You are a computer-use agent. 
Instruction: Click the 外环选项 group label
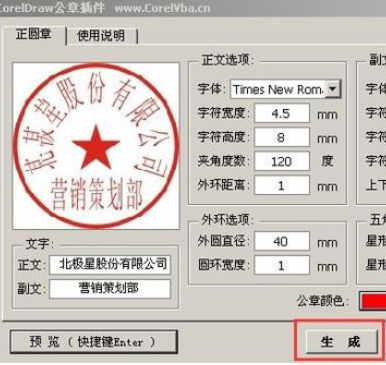[227, 219]
